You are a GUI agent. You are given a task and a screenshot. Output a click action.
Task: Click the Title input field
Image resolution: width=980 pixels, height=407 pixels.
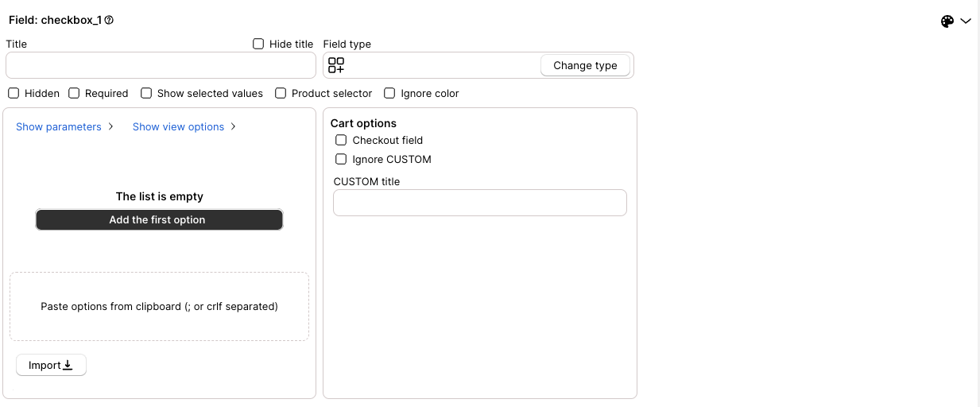161,65
